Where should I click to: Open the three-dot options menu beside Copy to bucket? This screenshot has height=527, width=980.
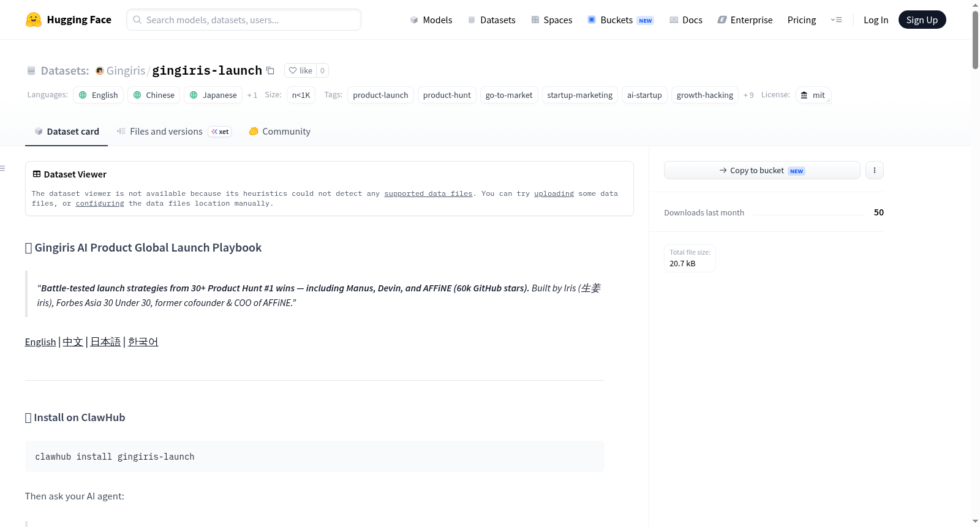(874, 170)
